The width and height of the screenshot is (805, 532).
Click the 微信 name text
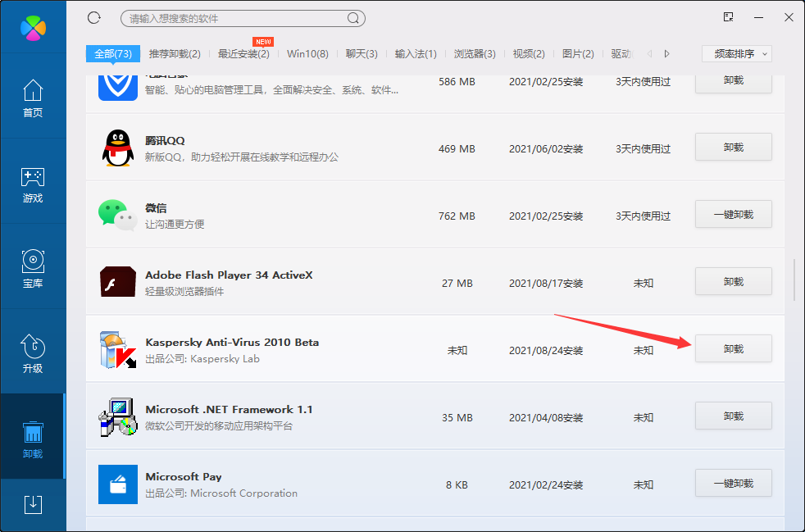tap(156, 208)
